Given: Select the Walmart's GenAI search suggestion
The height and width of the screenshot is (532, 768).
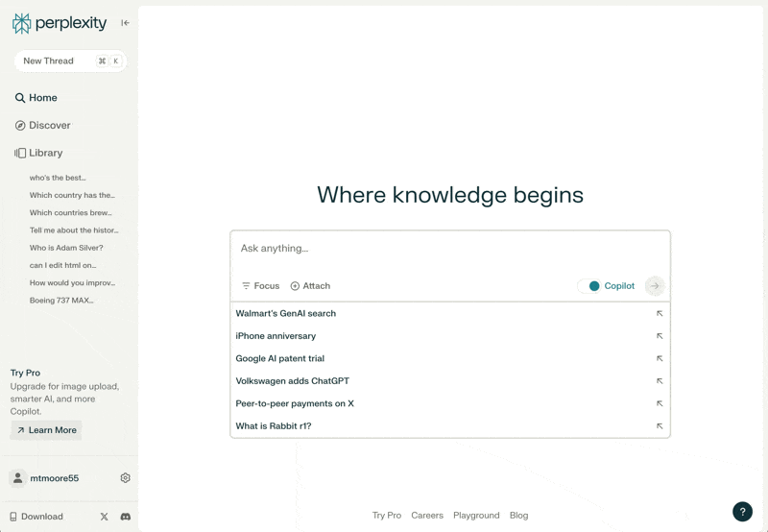Looking at the screenshot, I should [x=449, y=313].
